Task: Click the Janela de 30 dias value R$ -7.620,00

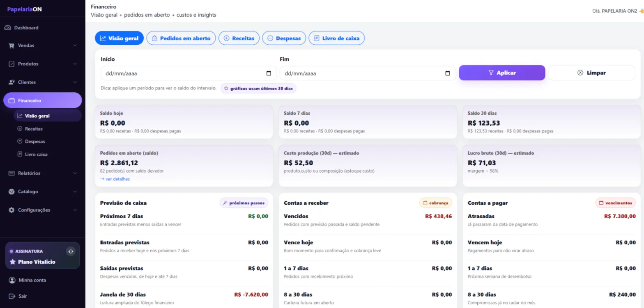Action: [251, 294]
